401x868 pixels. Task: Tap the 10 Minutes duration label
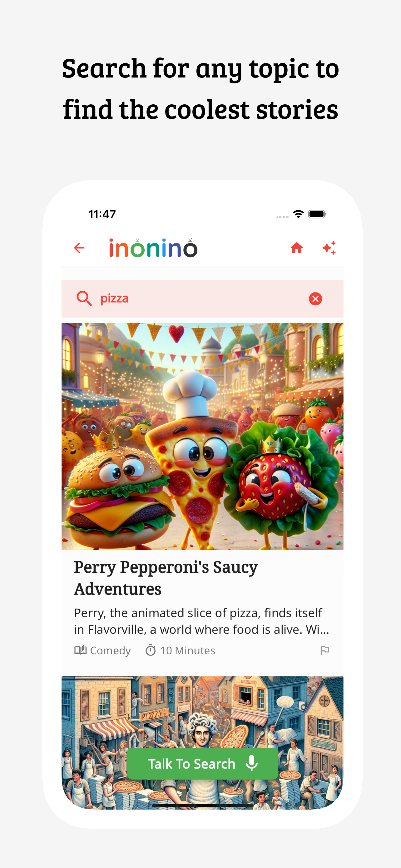coord(187,650)
